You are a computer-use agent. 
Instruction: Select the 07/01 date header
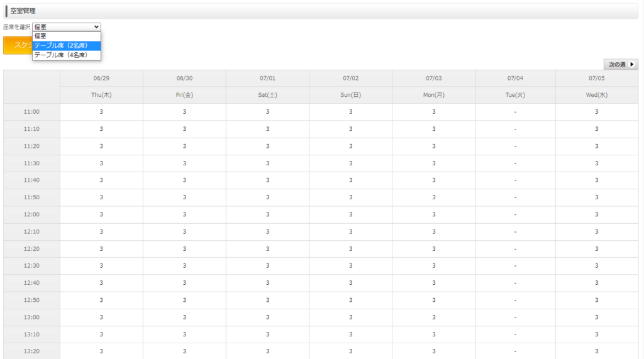tap(267, 78)
